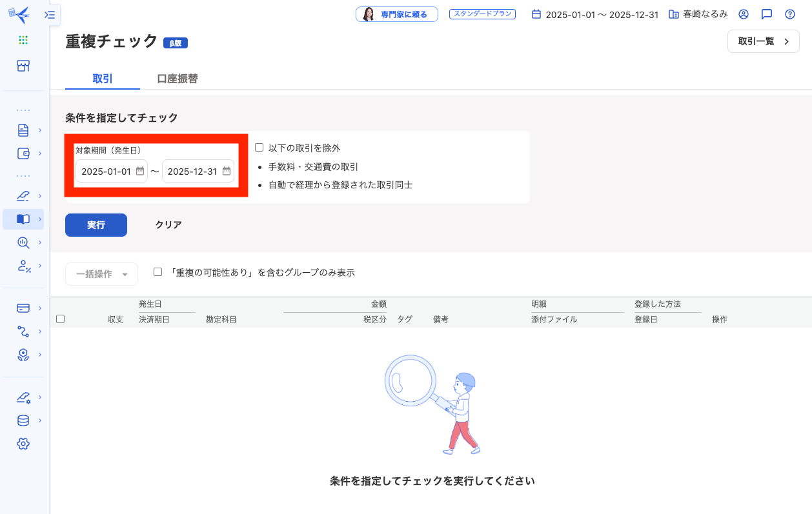
Task: Open the 一括操作 dropdown
Action: pyautogui.click(x=101, y=273)
